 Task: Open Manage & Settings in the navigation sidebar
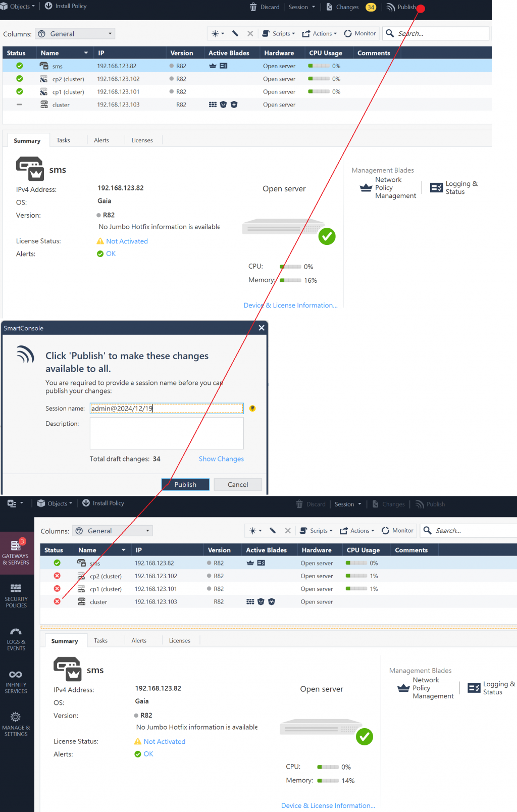17,724
